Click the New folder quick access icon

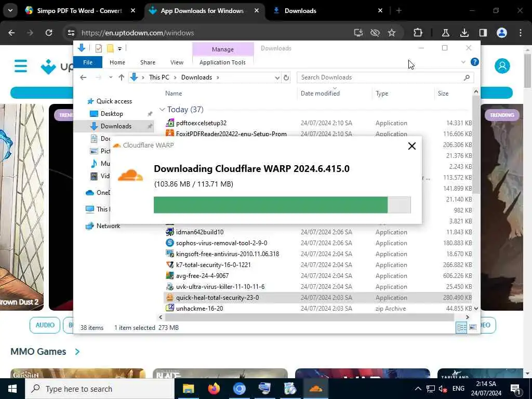(x=110, y=48)
